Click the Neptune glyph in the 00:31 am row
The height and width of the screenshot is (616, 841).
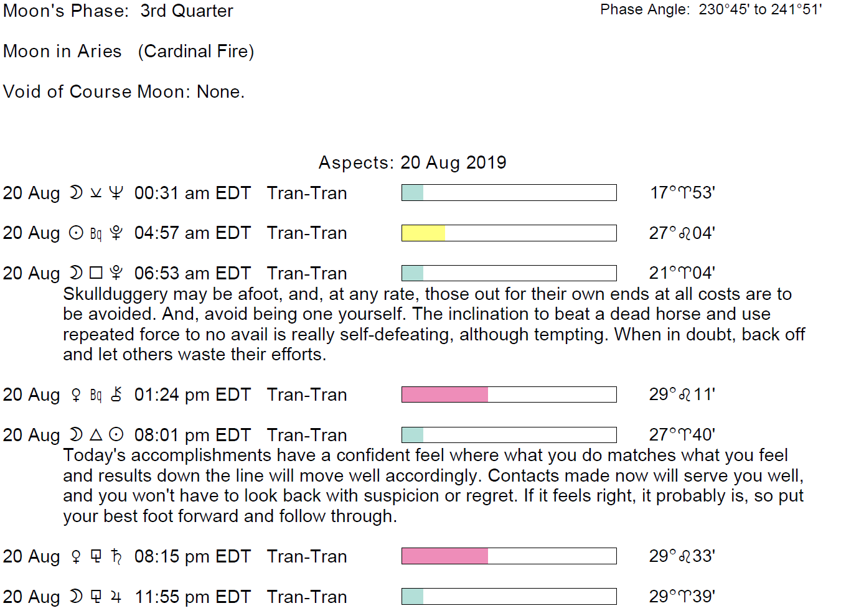click(x=116, y=193)
